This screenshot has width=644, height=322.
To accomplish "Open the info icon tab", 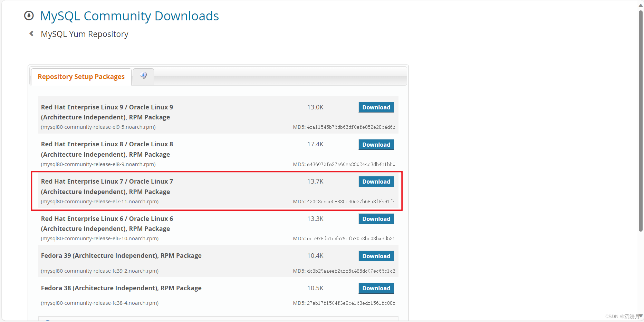I will (143, 76).
